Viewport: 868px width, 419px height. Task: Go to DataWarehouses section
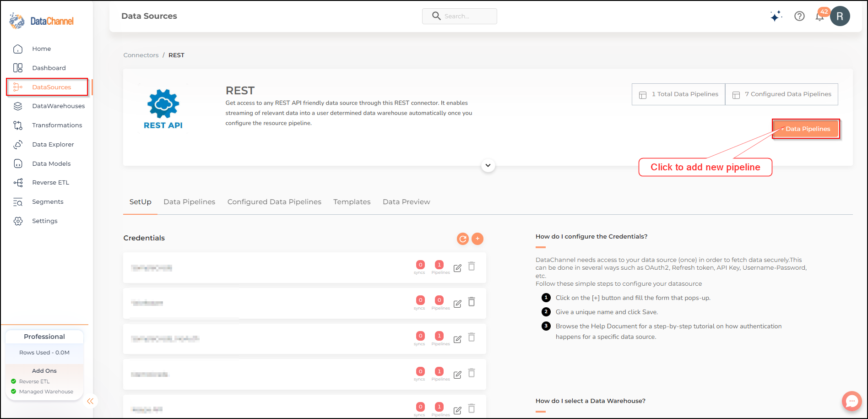coord(59,106)
